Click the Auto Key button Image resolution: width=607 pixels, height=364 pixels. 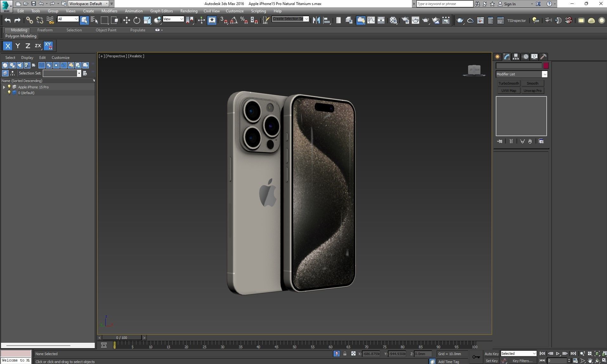point(492,354)
